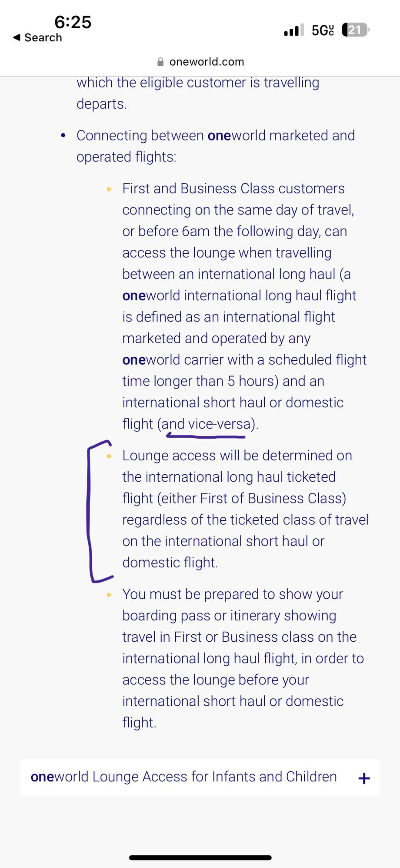Open "oneworld Lounge Access for Infants and Children" heading
The width and height of the screenshot is (400, 868).
184,777
